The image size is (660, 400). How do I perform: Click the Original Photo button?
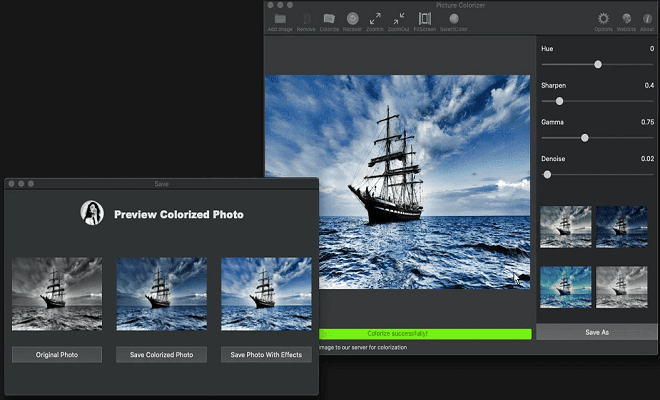pyautogui.click(x=57, y=355)
